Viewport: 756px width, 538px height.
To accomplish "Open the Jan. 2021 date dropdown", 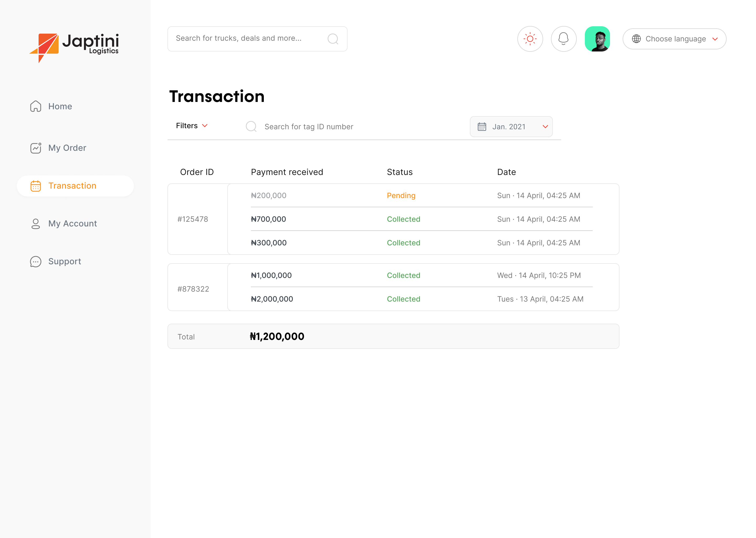I will pos(511,127).
